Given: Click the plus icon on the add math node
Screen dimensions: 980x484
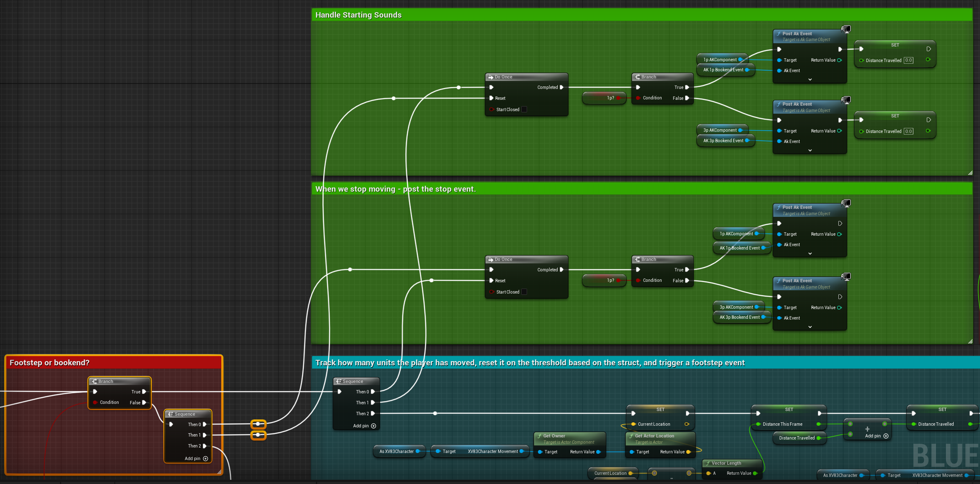Looking at the screenshot, I should coord(867,429).
